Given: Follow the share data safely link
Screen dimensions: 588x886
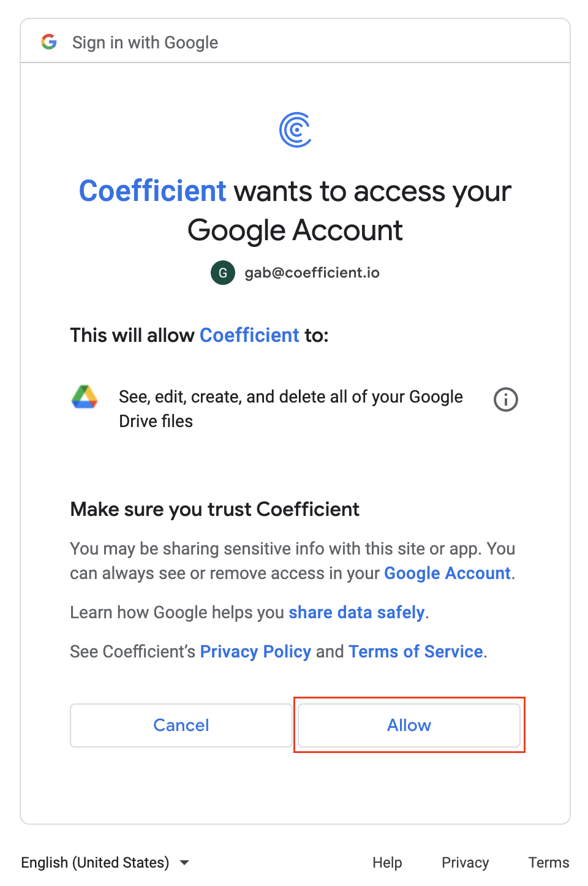Looking at the screenshot, I should (356, 613).
